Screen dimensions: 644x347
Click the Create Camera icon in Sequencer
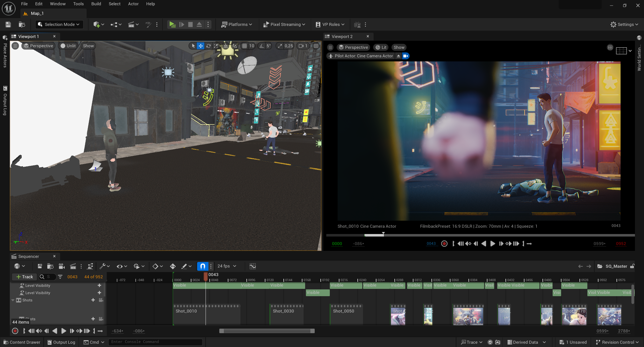click(61, 266)
